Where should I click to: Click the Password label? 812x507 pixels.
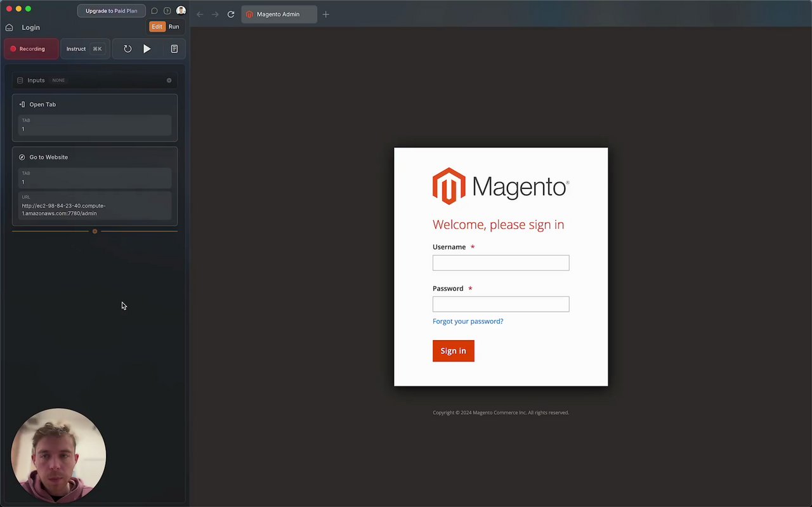click(448, 288)
